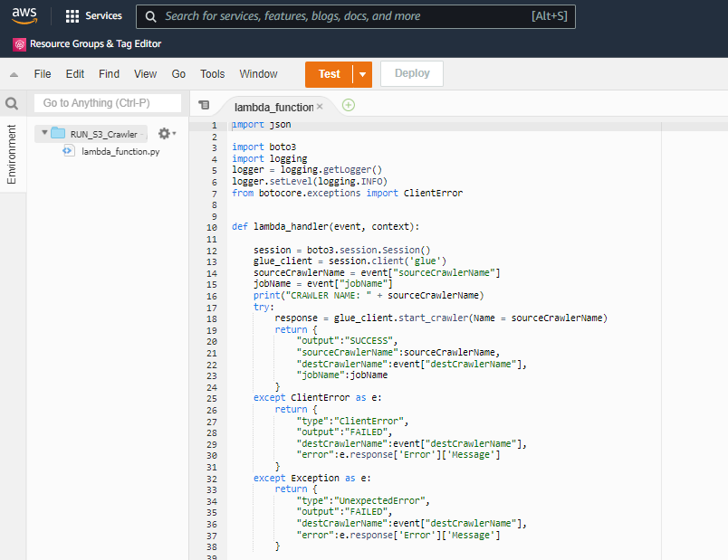This screenshot has height=560, width=728.
Task: Close the lambda_function tab
Action: coord(320,107)
